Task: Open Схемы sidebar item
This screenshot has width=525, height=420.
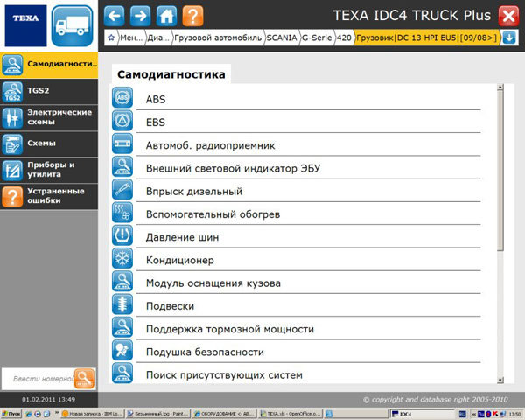Action: coord(49,144)
